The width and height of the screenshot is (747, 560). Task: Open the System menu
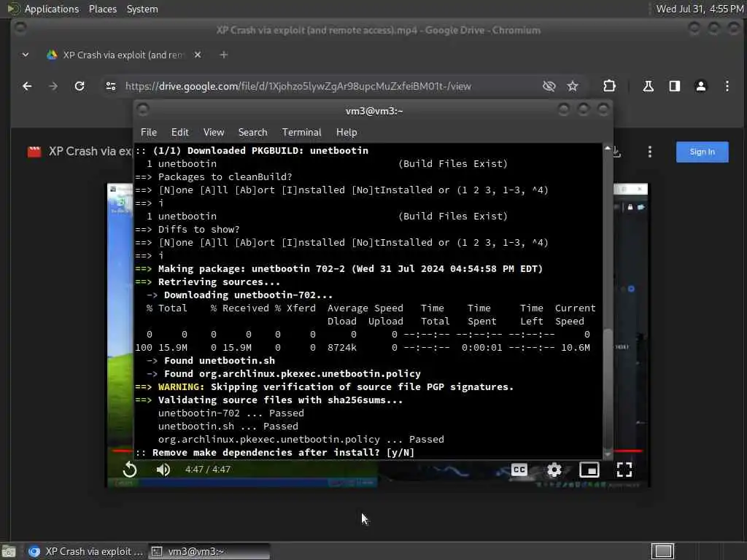pos(142,9)
